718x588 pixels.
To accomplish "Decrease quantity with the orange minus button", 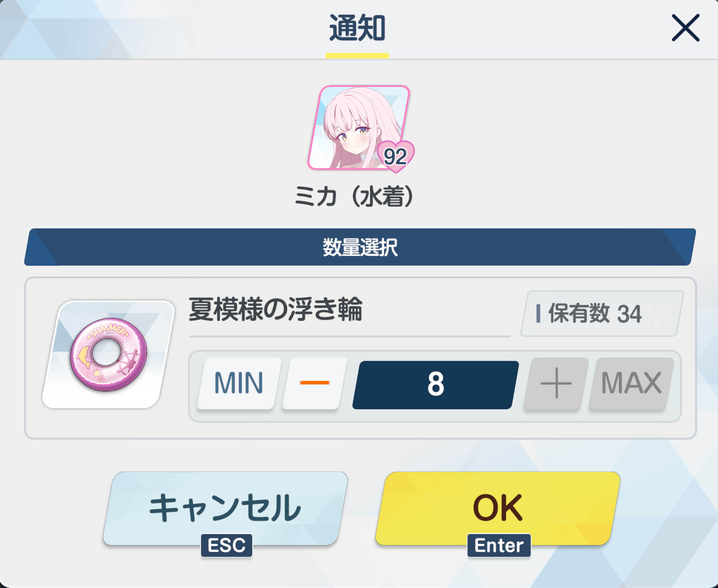I will point(315,383).
